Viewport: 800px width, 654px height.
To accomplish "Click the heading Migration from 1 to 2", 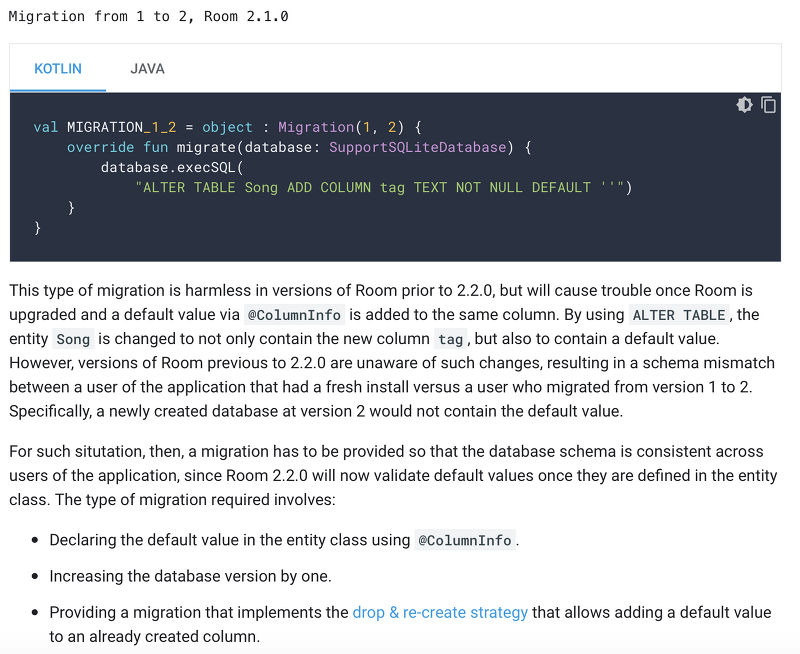I will (149, 17).
